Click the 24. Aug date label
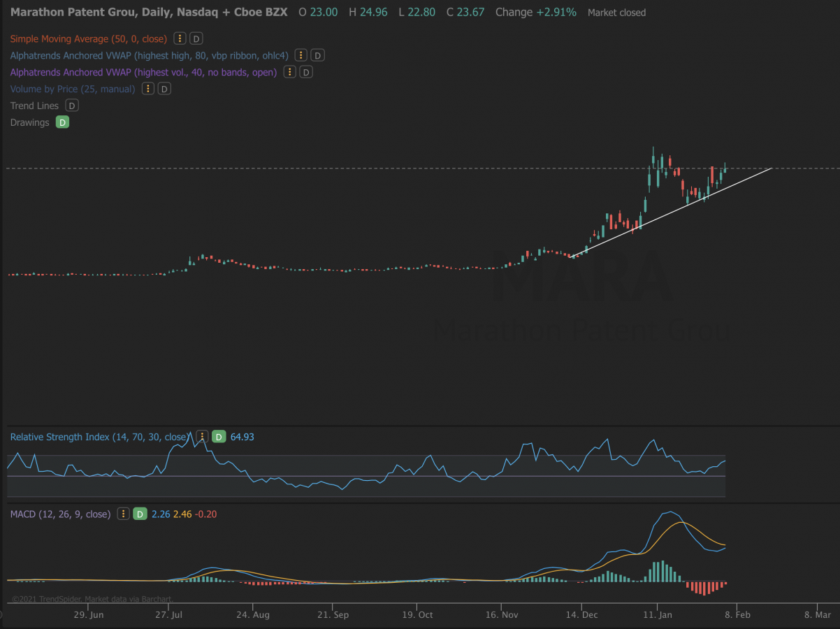Image resolution: width=840 pixels, height=629 pixels. (x=253, y=615)
